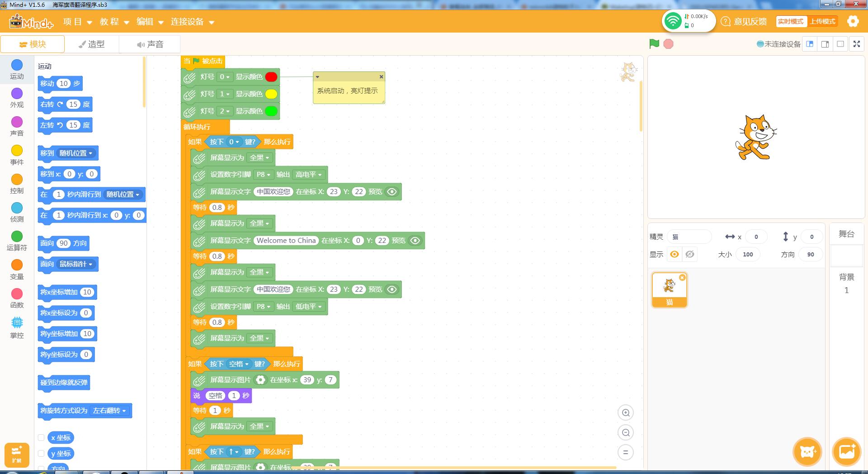The width and height of the screenshot is (868, 474).
Task: Click the green flag run button
Action: coord(654,44)
